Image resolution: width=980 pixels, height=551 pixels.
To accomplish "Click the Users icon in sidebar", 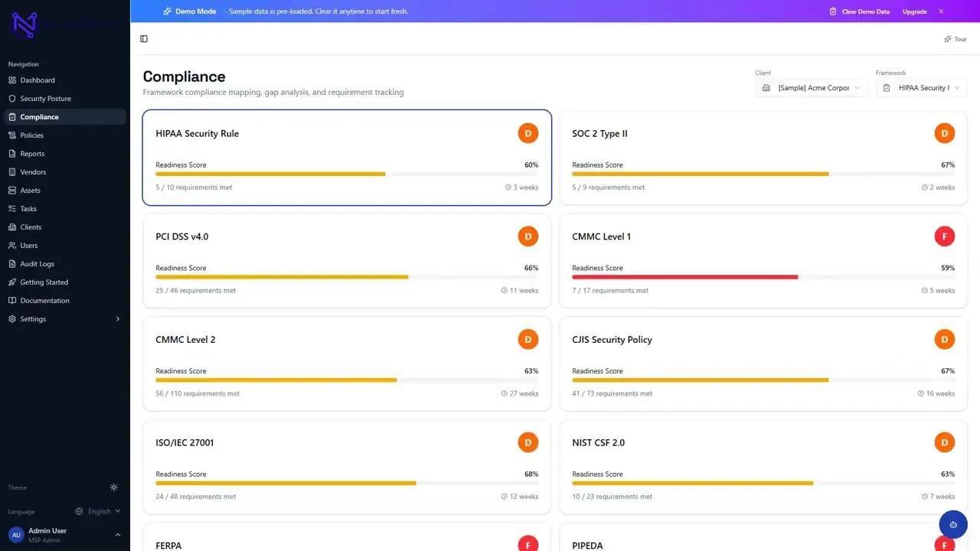I will [12, 246].
